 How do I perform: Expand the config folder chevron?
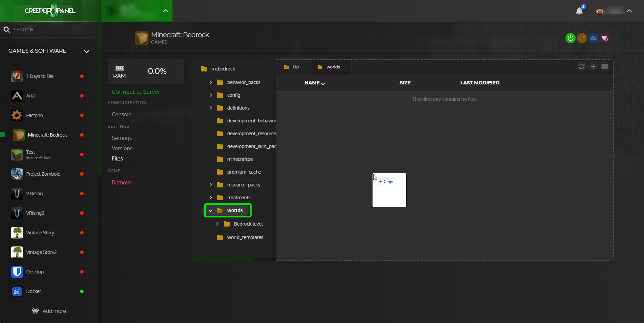211,95
